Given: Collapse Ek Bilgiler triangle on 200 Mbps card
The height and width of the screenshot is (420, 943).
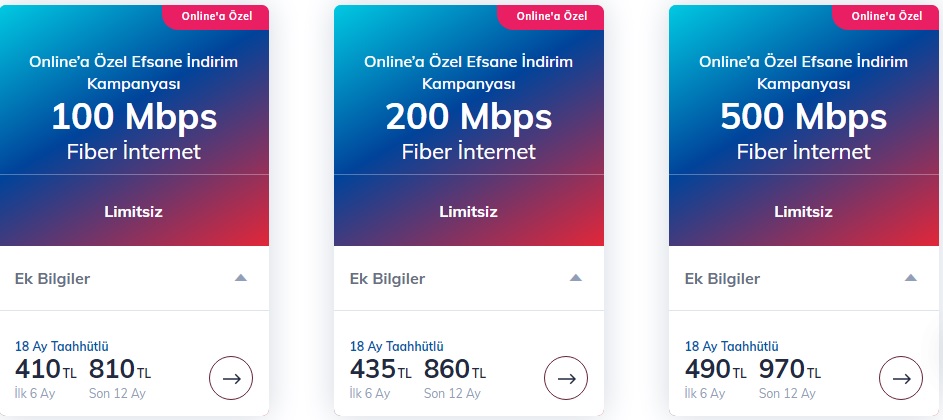Looking at the screenshot, I should [x=576, y=277].
